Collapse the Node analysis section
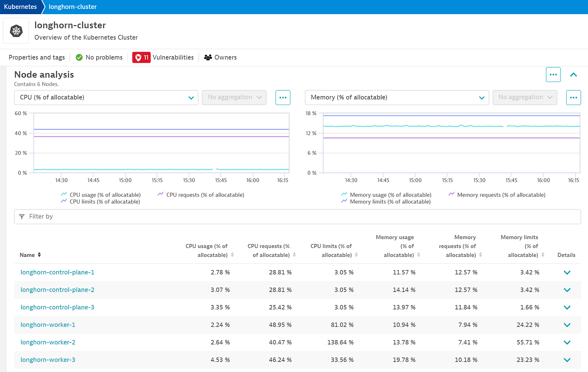Viewport: 588px width, 372px height. pyautogui.click(x=573, y=75)
